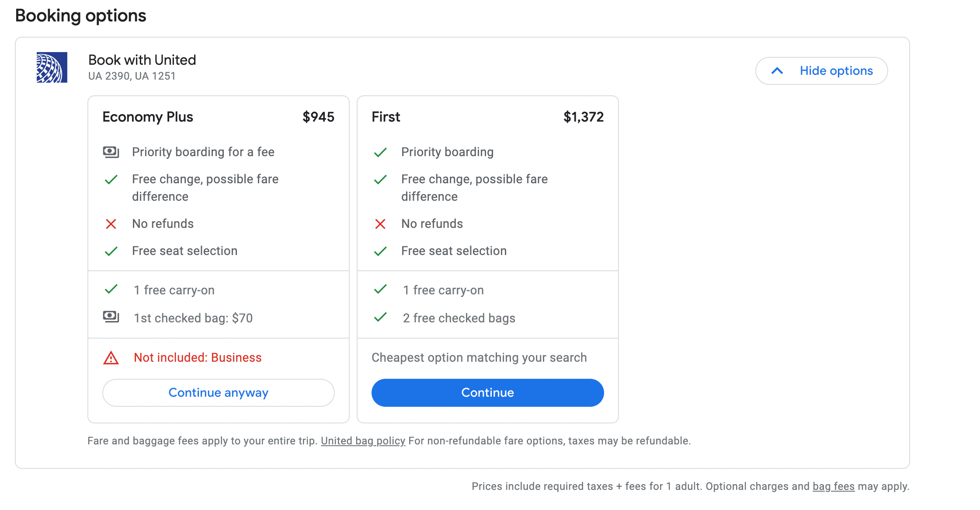
Task: Open the bag fees link
Action: click(833, 486)
